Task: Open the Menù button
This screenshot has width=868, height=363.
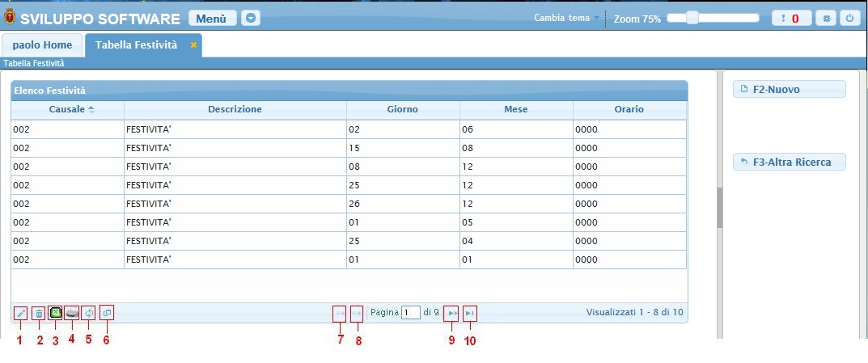Action: point(212,18)
